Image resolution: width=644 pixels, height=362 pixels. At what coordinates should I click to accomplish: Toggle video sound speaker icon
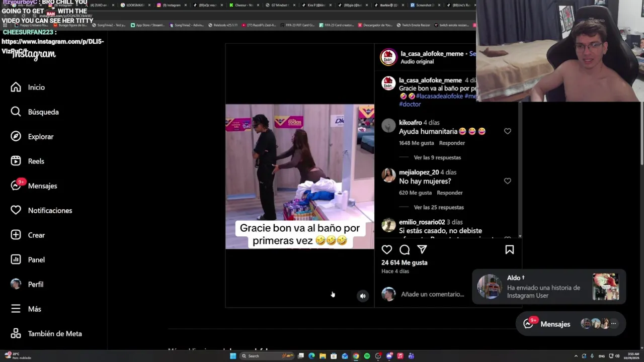(x=363, y=296)
